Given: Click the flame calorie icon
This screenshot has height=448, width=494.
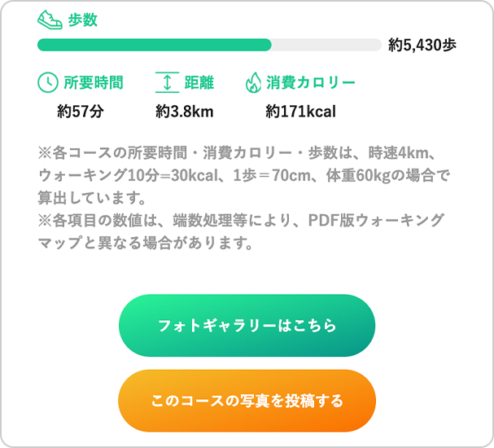Looking at the screenshot, I should pos(253,82).
